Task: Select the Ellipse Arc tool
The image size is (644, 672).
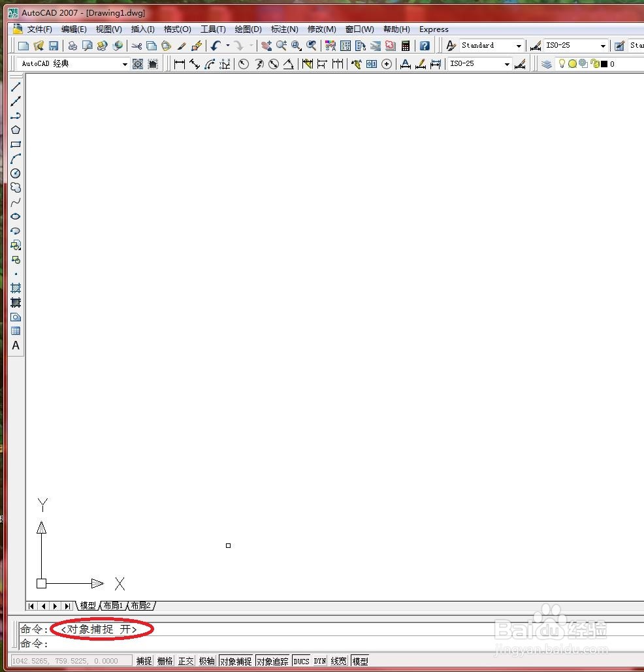Action: coord(16,231)
